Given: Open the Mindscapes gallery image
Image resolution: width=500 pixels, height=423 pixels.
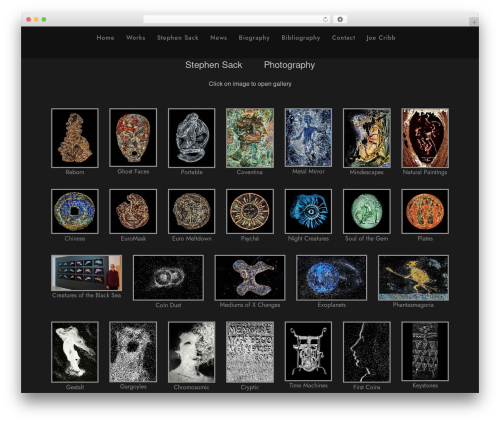Looking at the screenshot, I should pyautogui.click(x=367, y=138).
